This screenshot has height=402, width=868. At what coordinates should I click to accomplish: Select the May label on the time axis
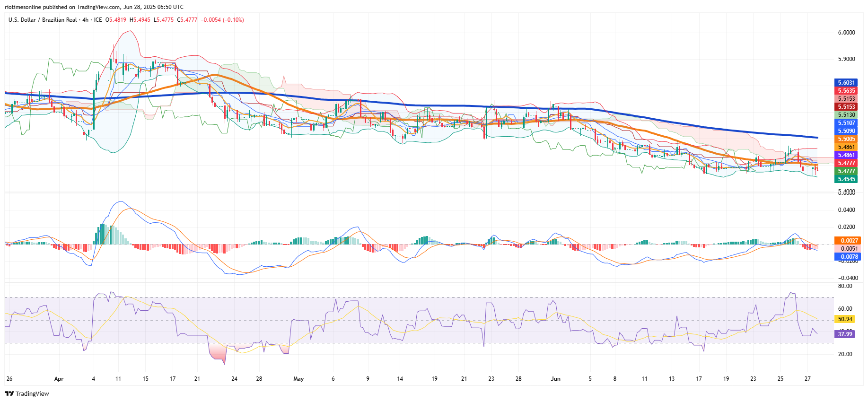(298, 379)
